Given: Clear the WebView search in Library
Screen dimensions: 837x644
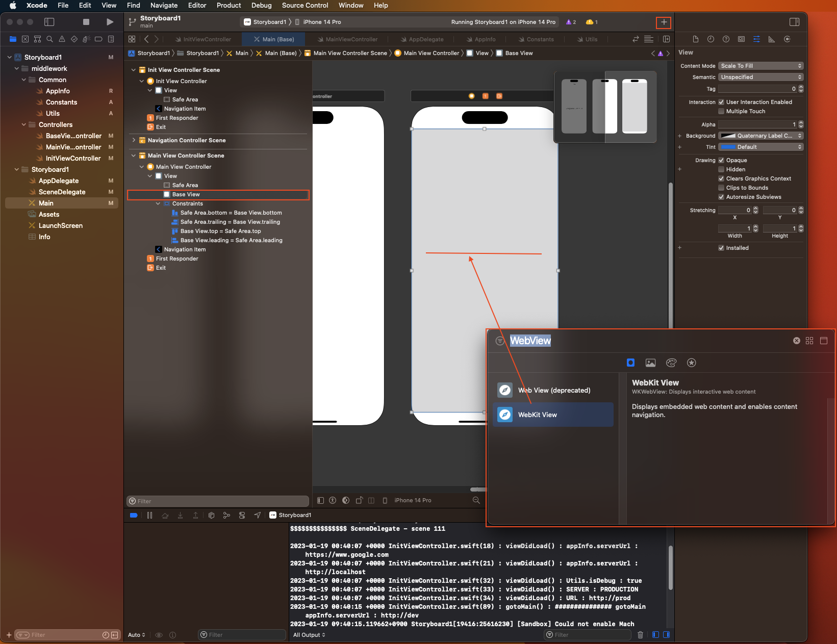Looking at the screenshot, I should click(796, 341).
